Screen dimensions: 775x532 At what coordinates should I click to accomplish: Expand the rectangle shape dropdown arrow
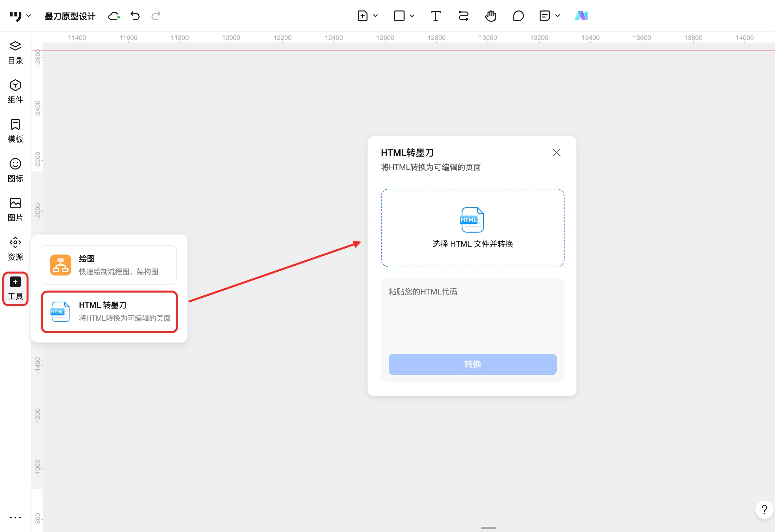tap(412, 16)
